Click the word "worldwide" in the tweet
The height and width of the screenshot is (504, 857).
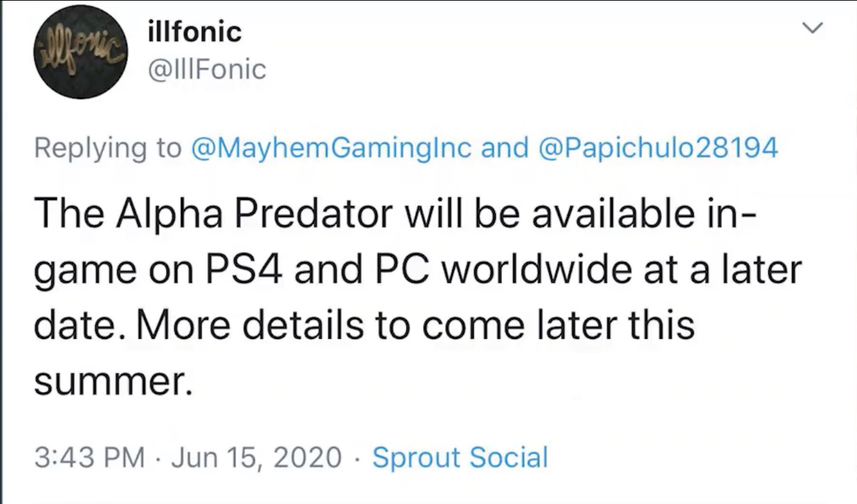(x=565, y=271)
